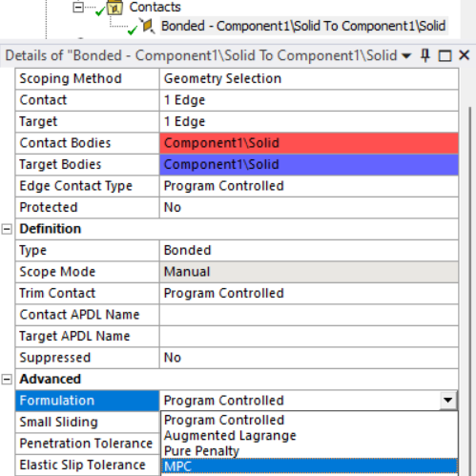Image resolution: width=476 pixels, height=476 pixels.
Task: Collapse the Definition section
Action: (x=7, y=229)
